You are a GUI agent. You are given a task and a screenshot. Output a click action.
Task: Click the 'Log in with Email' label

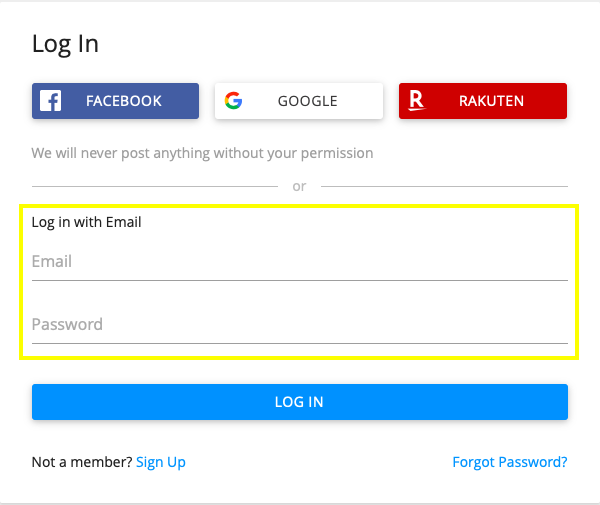tap(86, 222)
